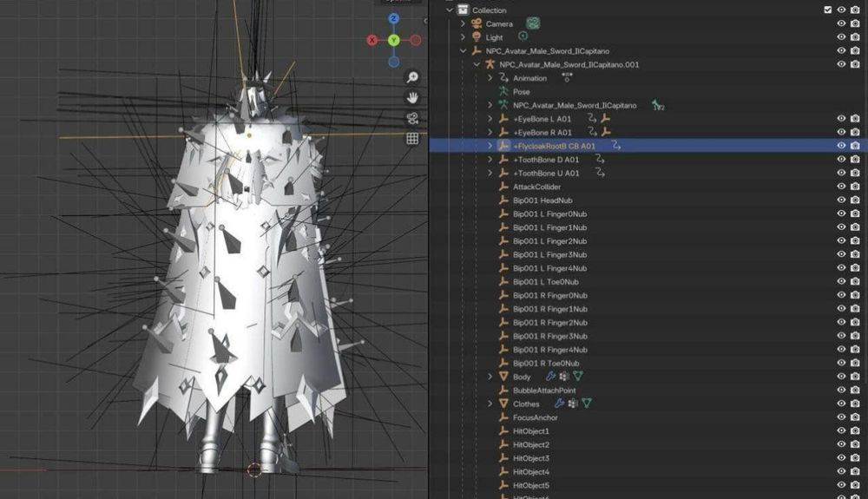The width and height of the screenshot is (868, 499).
Task: Click the Body mesh modifier wrench icon
Action: click(549, 377)
